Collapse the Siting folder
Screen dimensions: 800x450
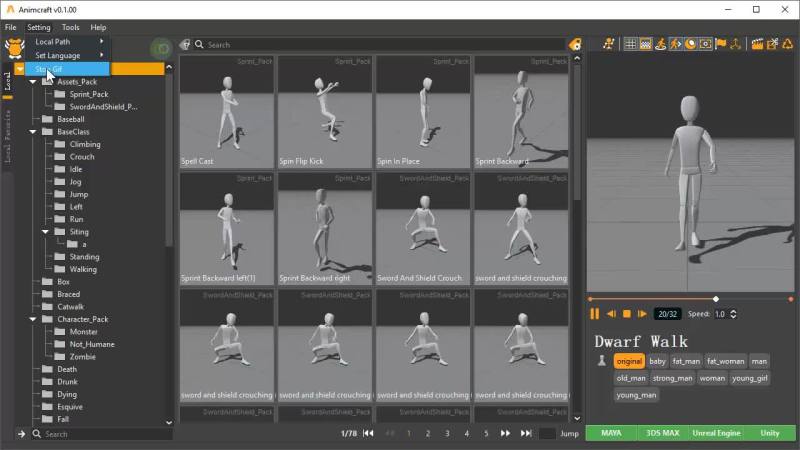pyautogui.click(x=45, y=232)
